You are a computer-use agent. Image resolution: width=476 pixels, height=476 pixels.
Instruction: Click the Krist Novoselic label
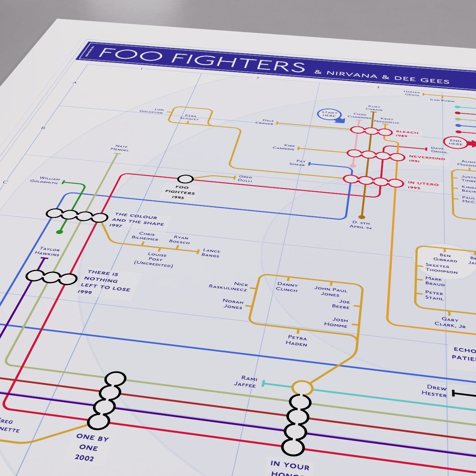point(386,120)
